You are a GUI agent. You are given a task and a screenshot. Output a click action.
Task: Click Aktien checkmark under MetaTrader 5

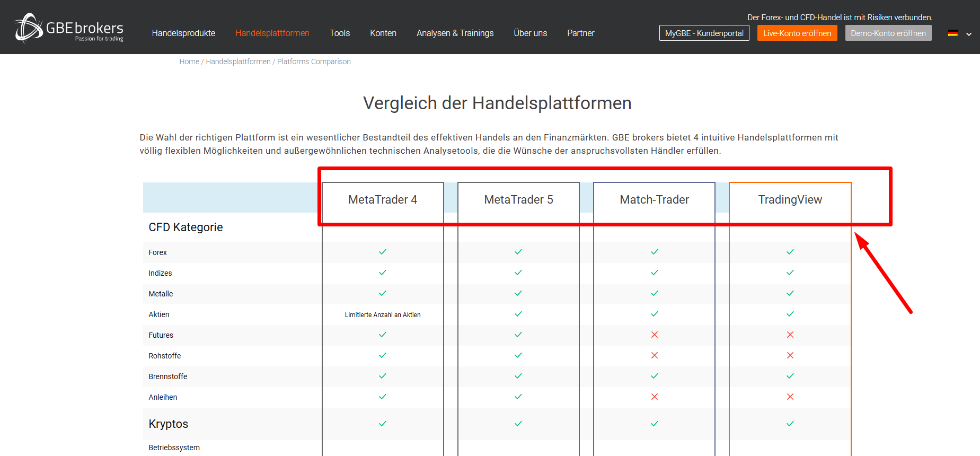[x=518, y=314]
